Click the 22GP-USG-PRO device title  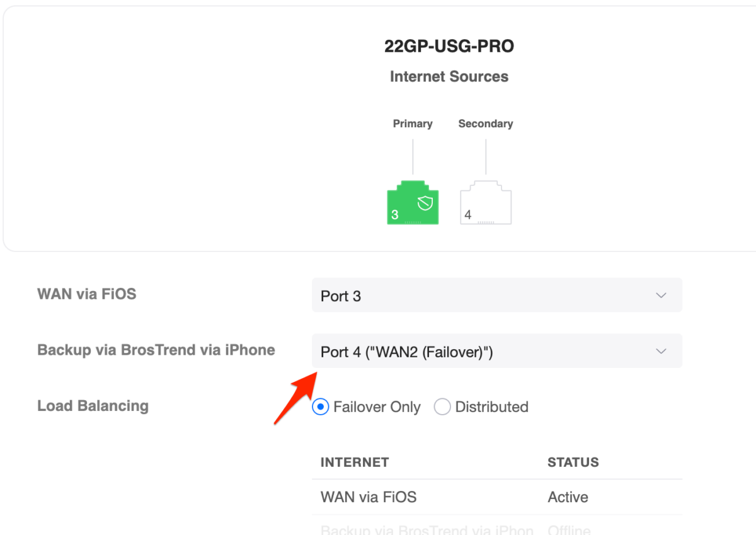449,47
